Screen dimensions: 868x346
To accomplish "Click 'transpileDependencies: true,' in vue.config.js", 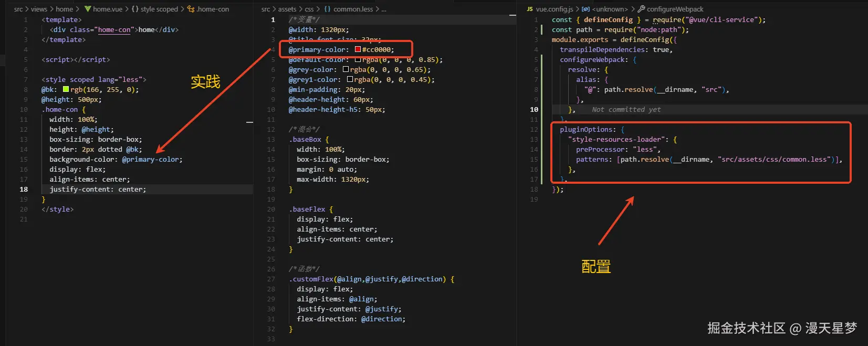I will (616, 49).
